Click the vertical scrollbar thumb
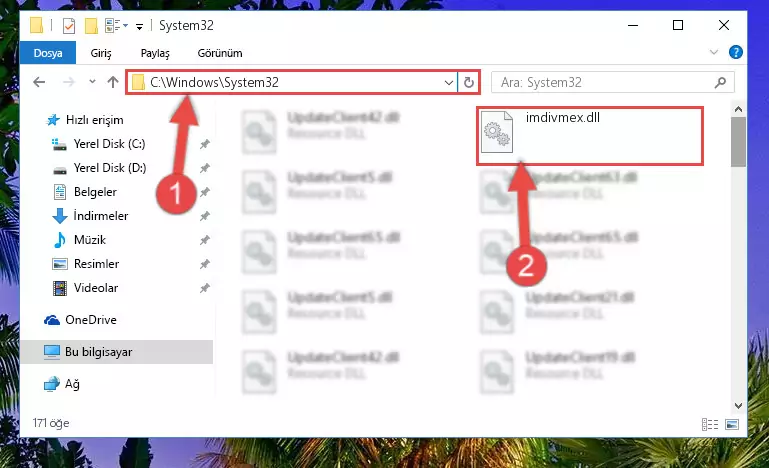This screenshot has height=468, width=769. (738, 142)
